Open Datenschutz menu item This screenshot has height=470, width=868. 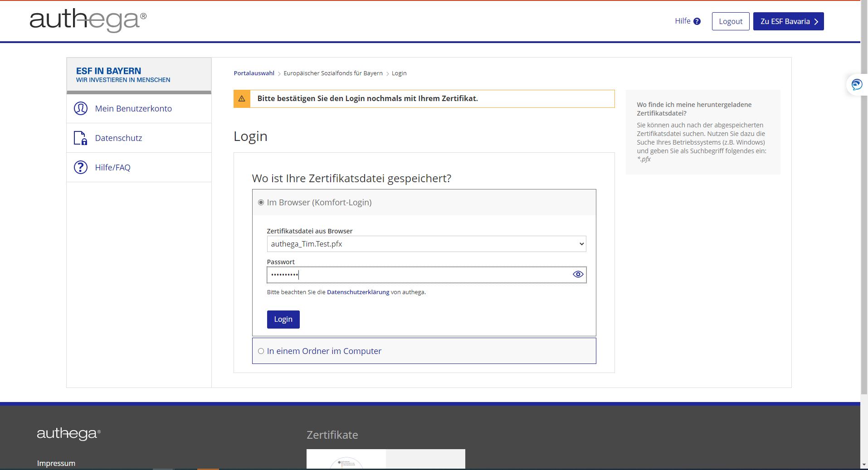[139, 138]
